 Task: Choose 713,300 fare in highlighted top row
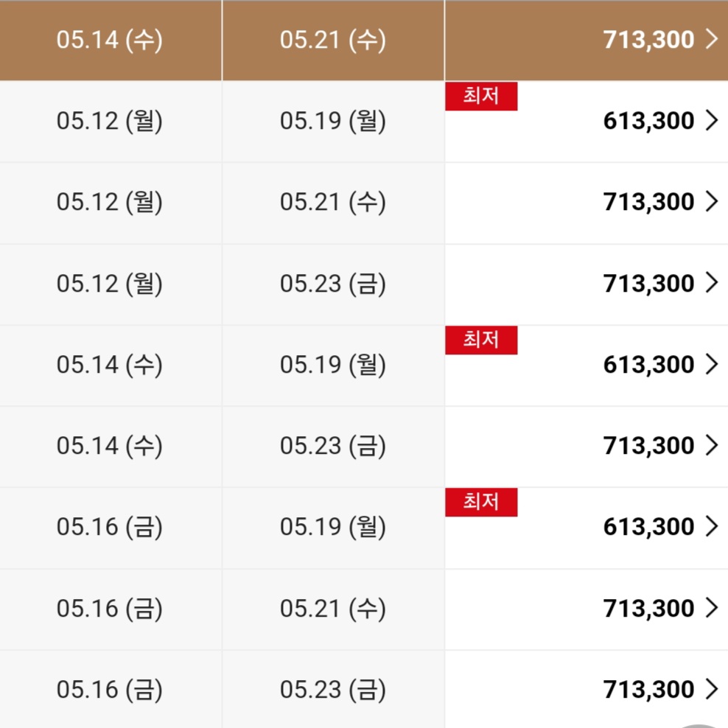coord(648,40)
